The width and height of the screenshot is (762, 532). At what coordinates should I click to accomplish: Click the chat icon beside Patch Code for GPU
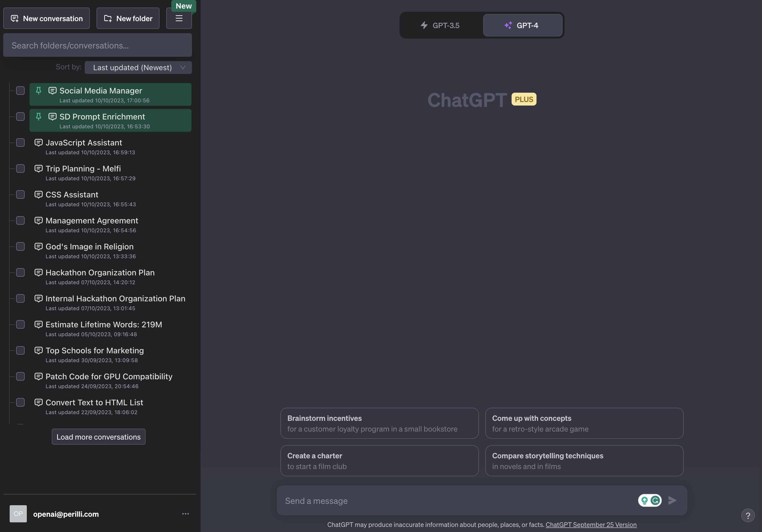pyautogui.click(x=39, y=376)
